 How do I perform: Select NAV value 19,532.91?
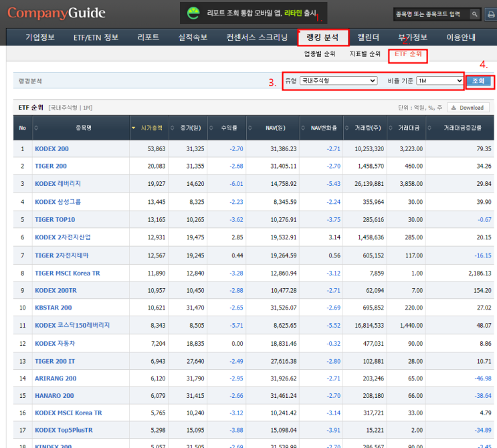point(284,237)
